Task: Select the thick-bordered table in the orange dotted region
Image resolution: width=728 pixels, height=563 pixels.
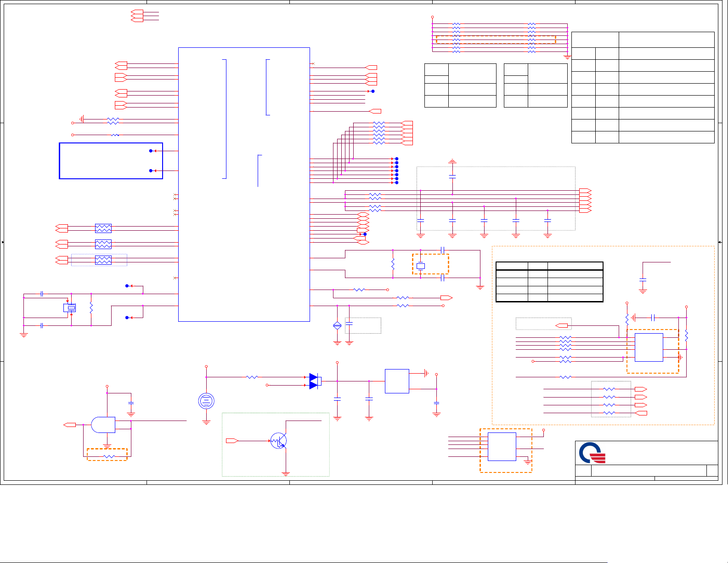Action: [549, 282]
